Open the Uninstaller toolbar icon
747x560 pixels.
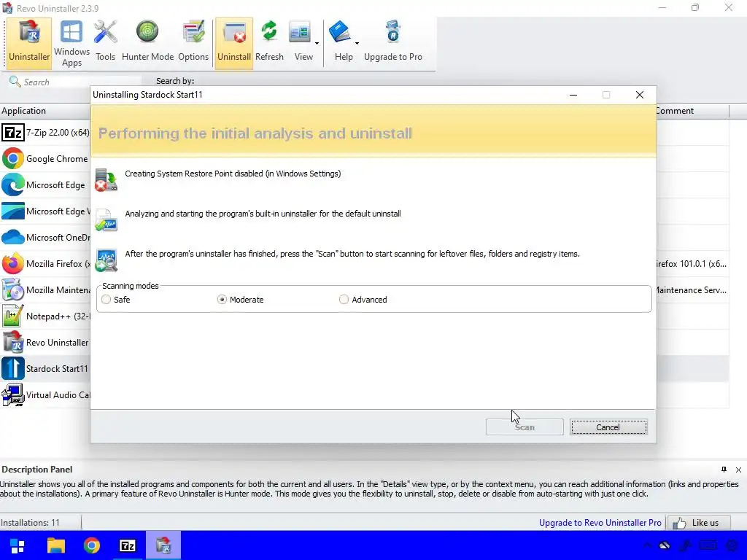pyautogui.click(x=29, y=43)
